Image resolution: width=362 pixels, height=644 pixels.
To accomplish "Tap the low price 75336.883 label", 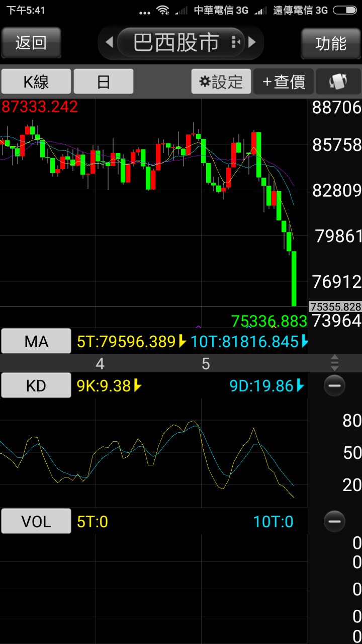I will click(x=269, y=320).
